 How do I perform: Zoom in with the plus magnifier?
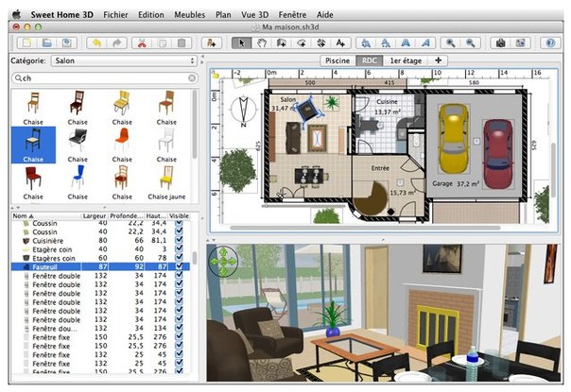[x=450, y=43]
